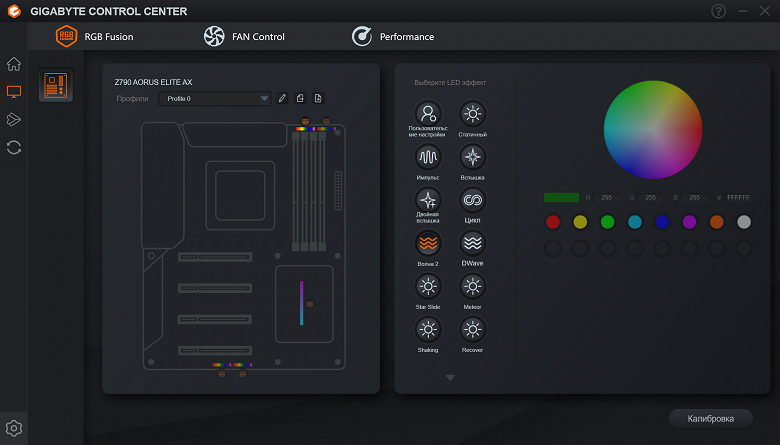Open the Performance tab

393,36
